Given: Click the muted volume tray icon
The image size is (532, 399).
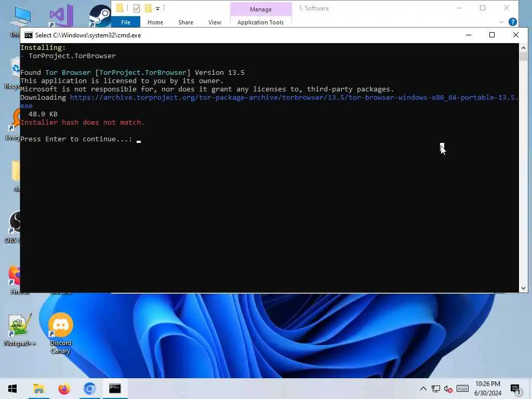Looking at the screenshot, I should point(448,389).
